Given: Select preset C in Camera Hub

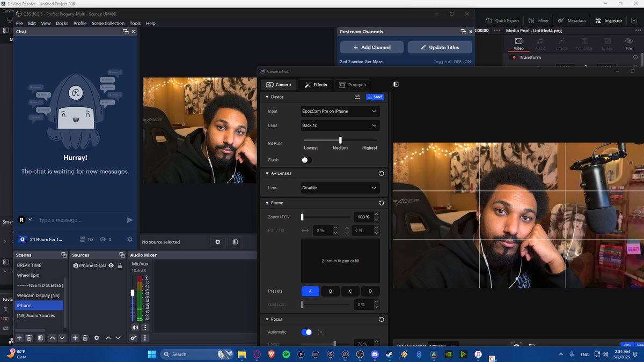Looking at the screenshot, I should click(350, 291).
